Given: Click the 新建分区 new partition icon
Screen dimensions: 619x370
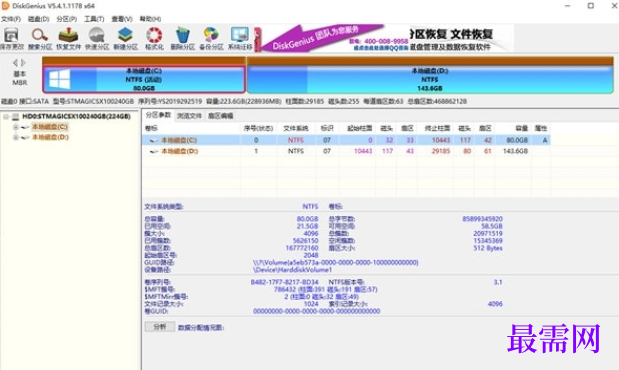Looking at the screenshot, I should [126, 38].
